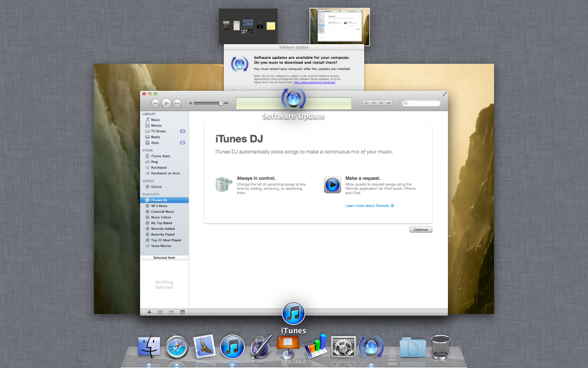
Task: Click the Selected Item header in iTunes
Action: [x=164, y=258]
